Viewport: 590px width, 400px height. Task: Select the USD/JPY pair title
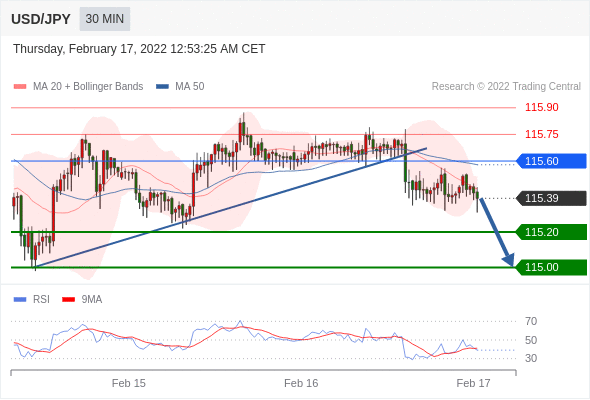(41, 19)
